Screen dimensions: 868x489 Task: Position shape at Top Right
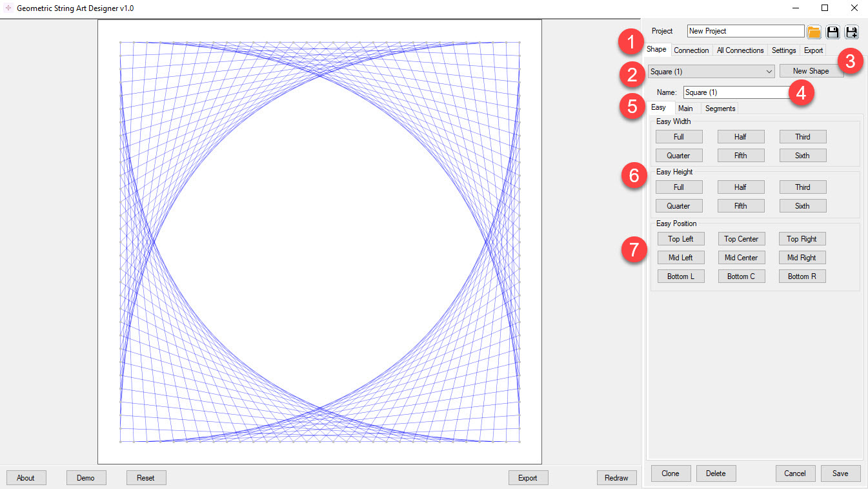[x=802, y=239]
